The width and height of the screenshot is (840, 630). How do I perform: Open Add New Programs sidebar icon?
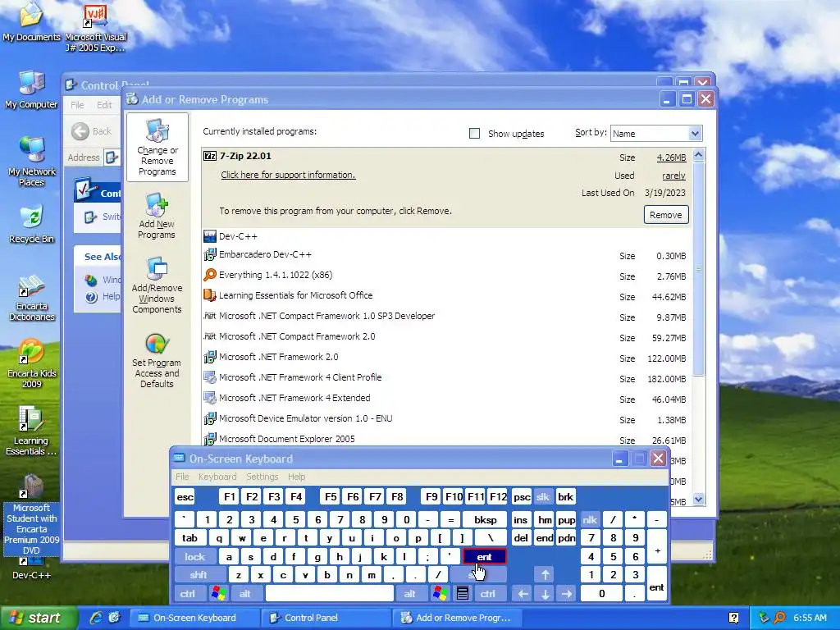click(157, 216)
